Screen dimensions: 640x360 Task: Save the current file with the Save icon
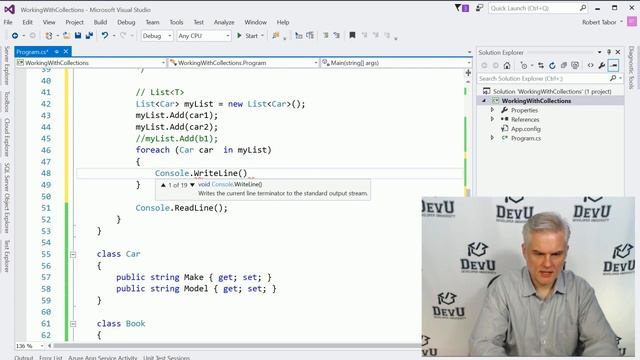(x=78, y=36)
